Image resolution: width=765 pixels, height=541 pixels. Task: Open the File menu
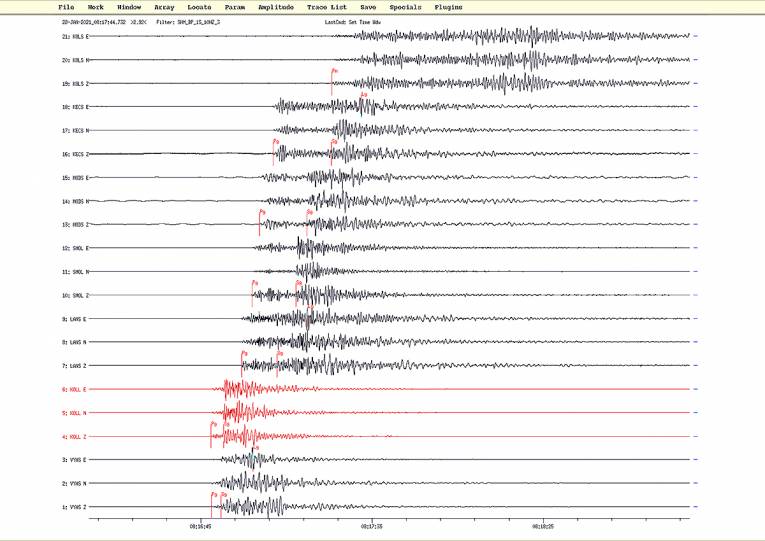coord(66,7)
